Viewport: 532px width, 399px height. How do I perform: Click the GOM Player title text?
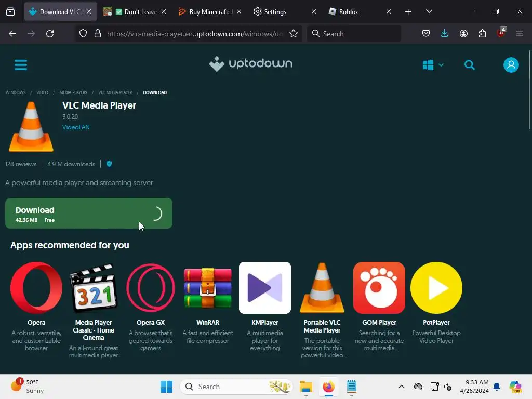pos(379,323)
